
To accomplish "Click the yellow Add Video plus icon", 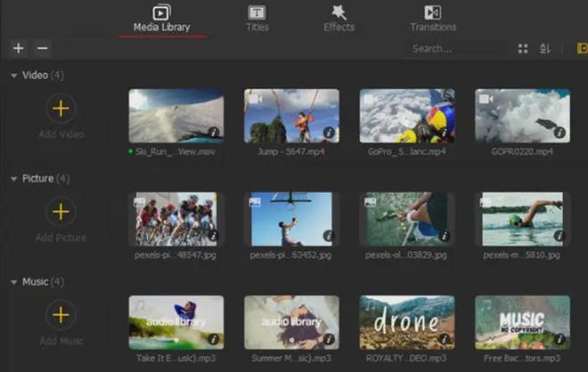I will (61, 109).
